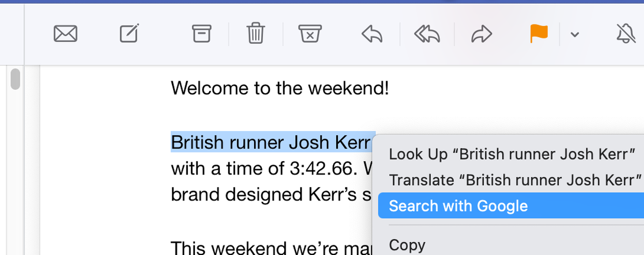Choose Copy from the context menu
This screenshot has height=255, width=644.
[x=407, y=245]
